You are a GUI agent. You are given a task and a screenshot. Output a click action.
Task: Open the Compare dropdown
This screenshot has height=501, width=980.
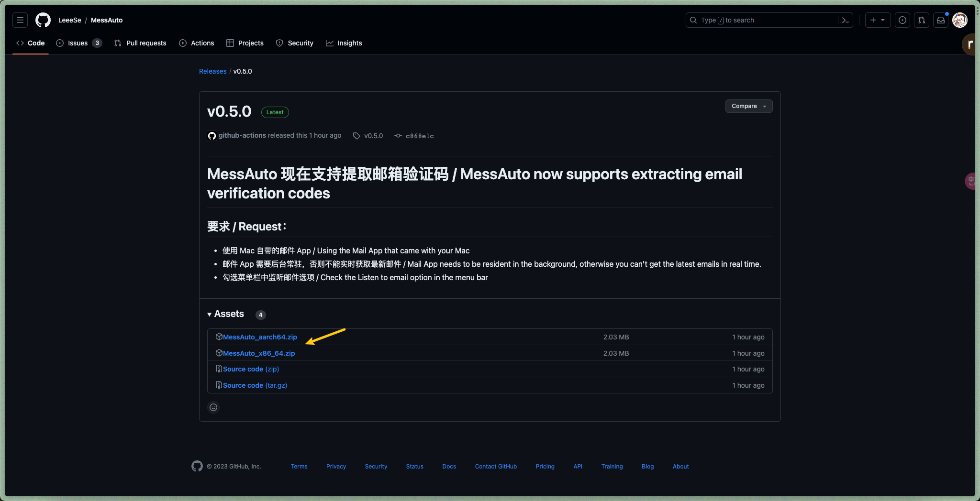[749, 106]
